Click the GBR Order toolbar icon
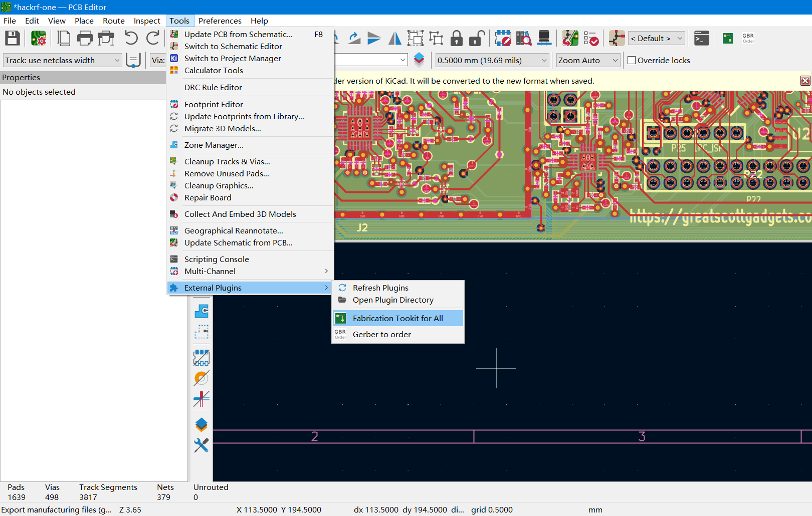This screenshot has height=516, width=812. [748, 39]
